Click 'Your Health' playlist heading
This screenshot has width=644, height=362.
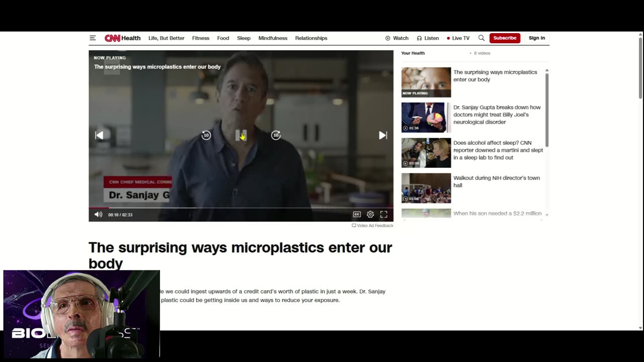point(413,53)
